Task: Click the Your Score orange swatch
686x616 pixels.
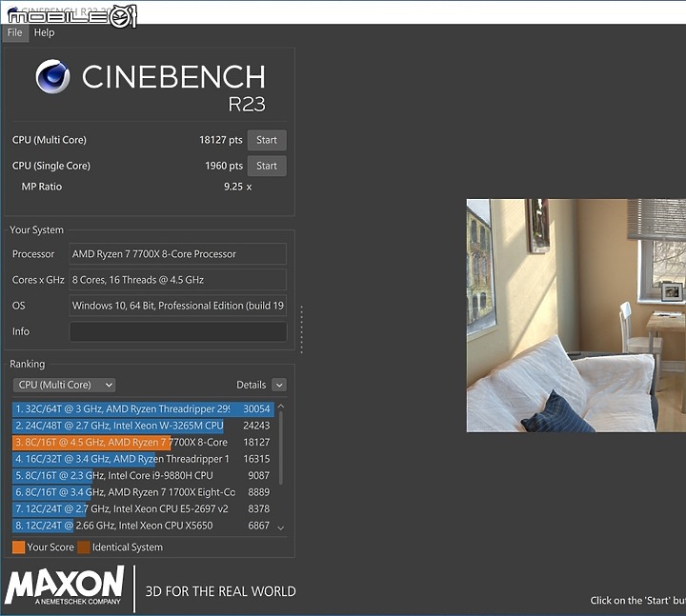Action: click(18, 547)
